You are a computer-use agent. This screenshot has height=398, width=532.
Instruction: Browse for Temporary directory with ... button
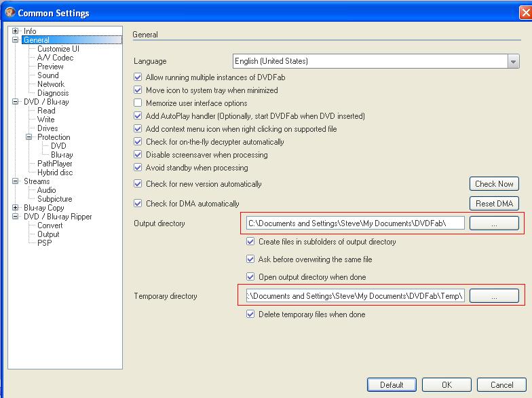(x=494, y=296)
